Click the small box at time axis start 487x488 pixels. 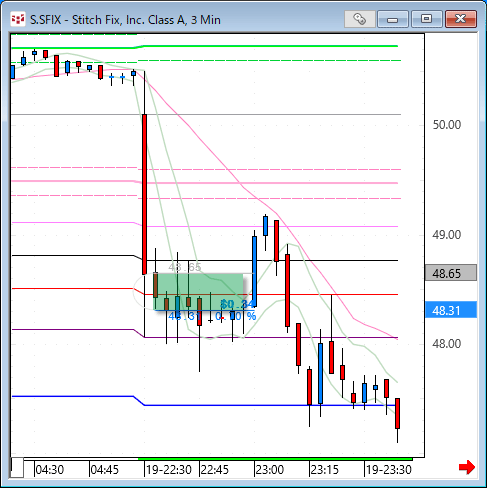point(17,468)
